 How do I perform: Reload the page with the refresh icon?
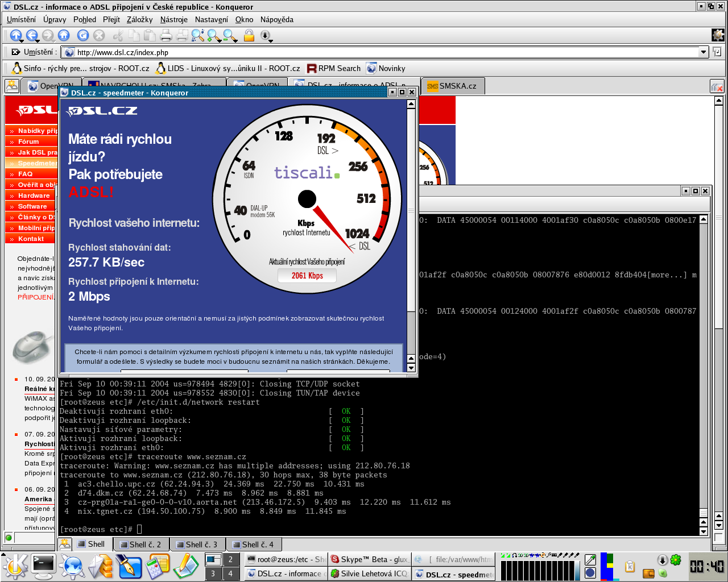pos(83,35)
